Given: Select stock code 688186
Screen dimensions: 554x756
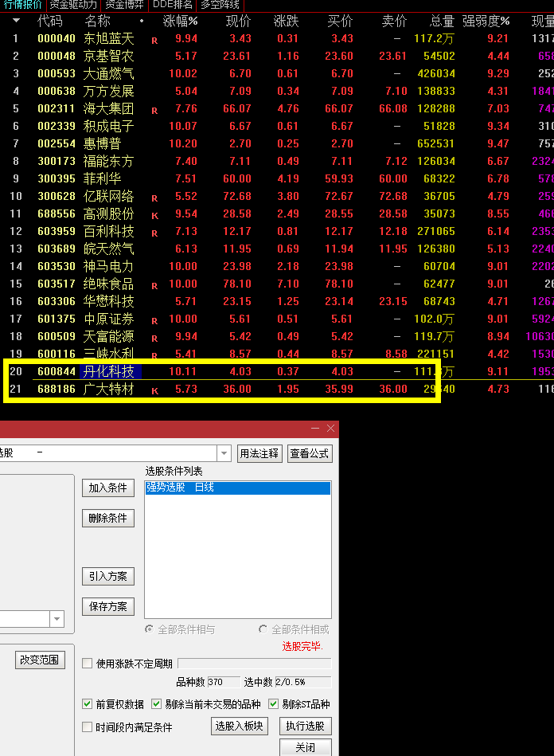Looking at the screenshot, I should (57, 389).
